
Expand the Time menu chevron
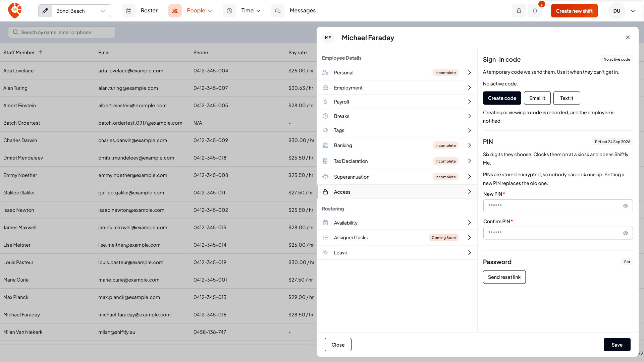(x=258, y=11)
